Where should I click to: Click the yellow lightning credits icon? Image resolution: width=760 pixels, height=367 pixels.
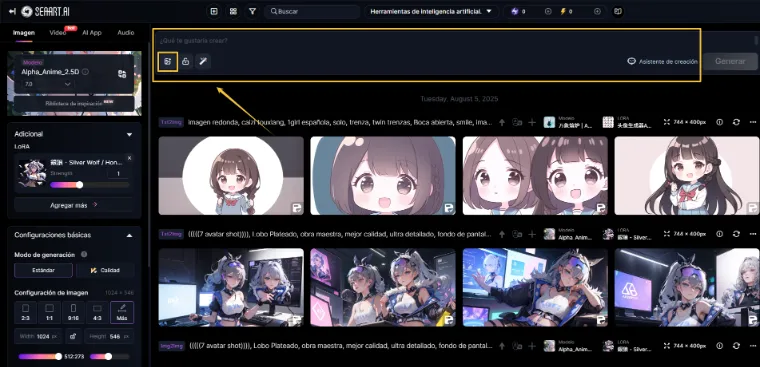(x=563, y=11)
